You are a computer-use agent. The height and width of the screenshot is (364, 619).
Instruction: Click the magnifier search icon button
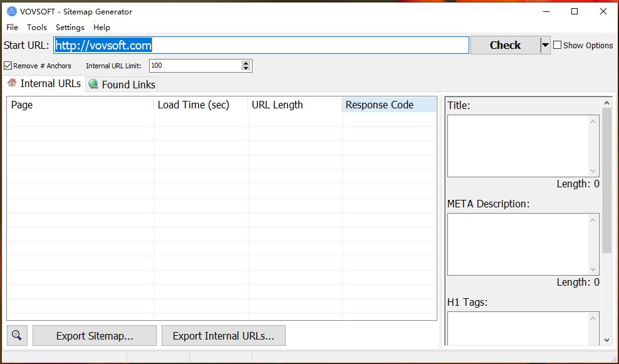(17, 336)
